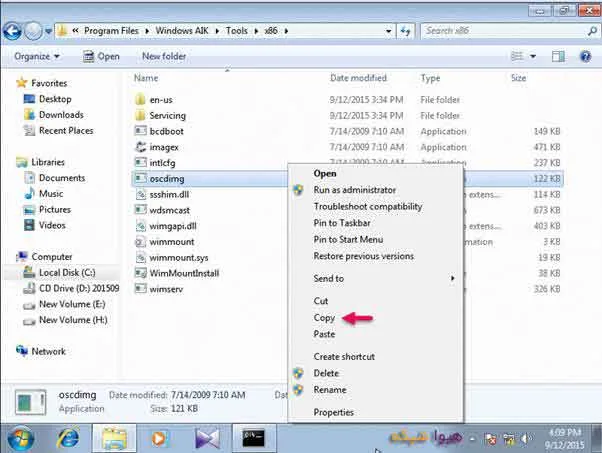Open the view options dropdown arrow

533,56
